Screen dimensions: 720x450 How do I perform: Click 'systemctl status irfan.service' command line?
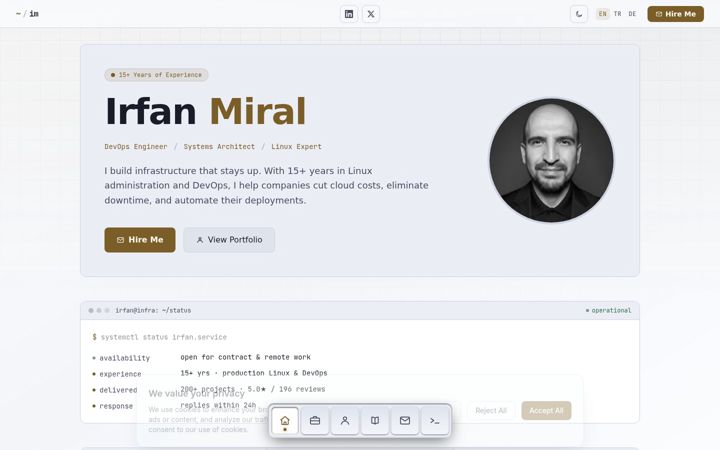(x=163, y=337)
